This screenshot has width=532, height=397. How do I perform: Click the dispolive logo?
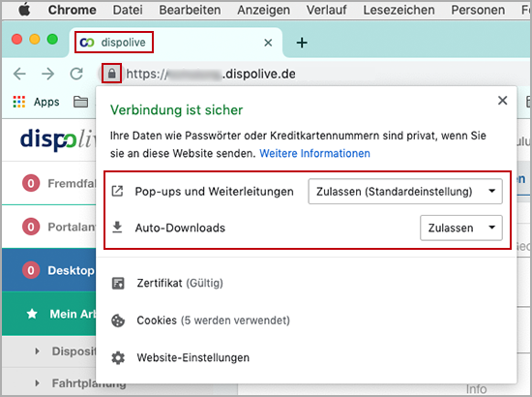(x=58, y=139)
